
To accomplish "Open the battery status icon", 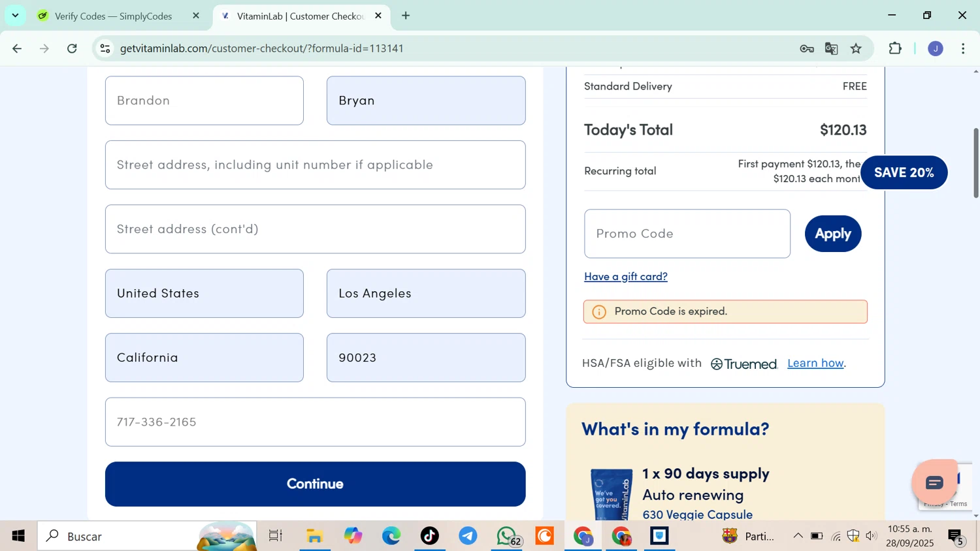I will [x=817, y=536].
